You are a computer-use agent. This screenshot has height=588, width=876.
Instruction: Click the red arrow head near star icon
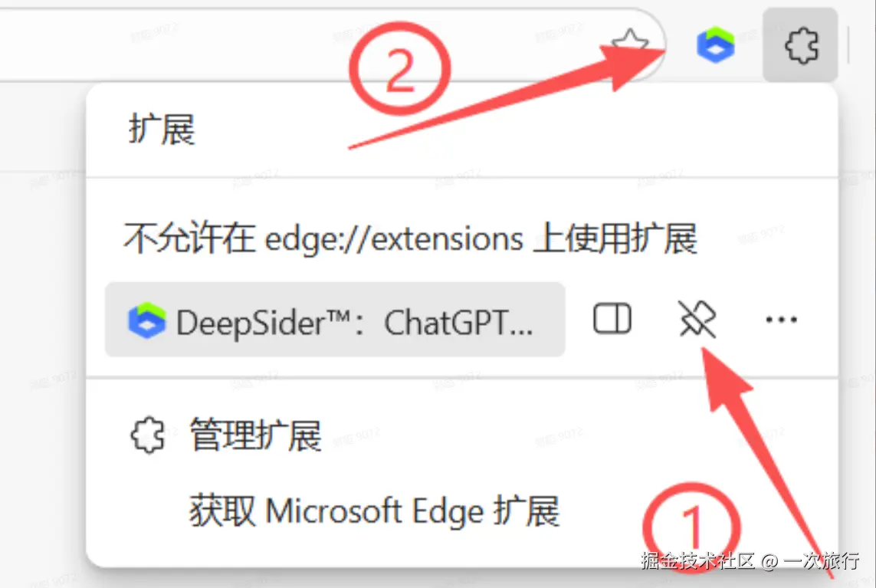point(636,64)
